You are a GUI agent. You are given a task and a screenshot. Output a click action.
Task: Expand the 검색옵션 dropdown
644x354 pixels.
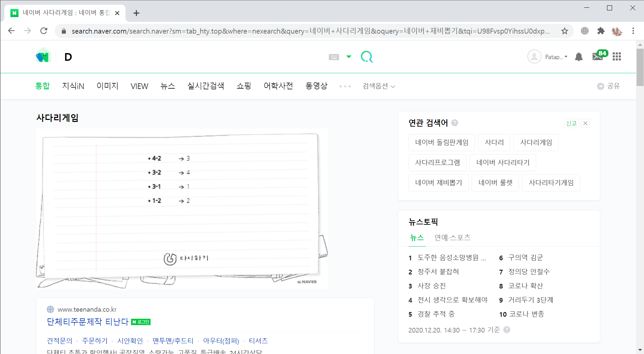[x=379, y=86]
